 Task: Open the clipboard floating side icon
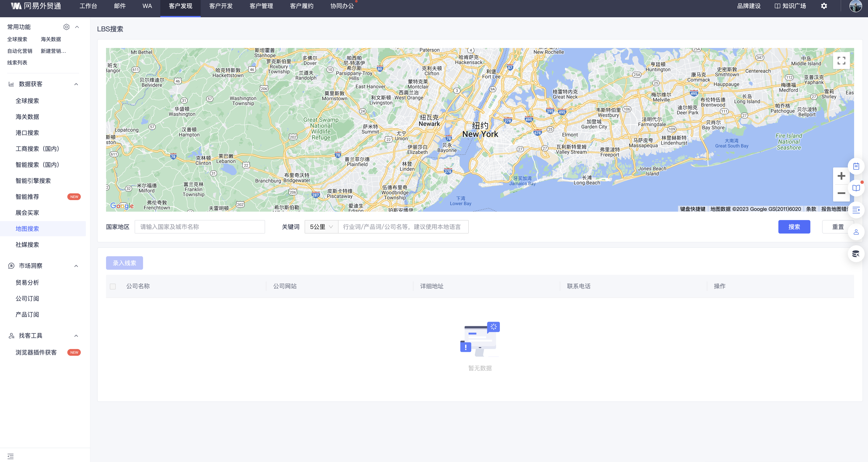pos(856,166)
